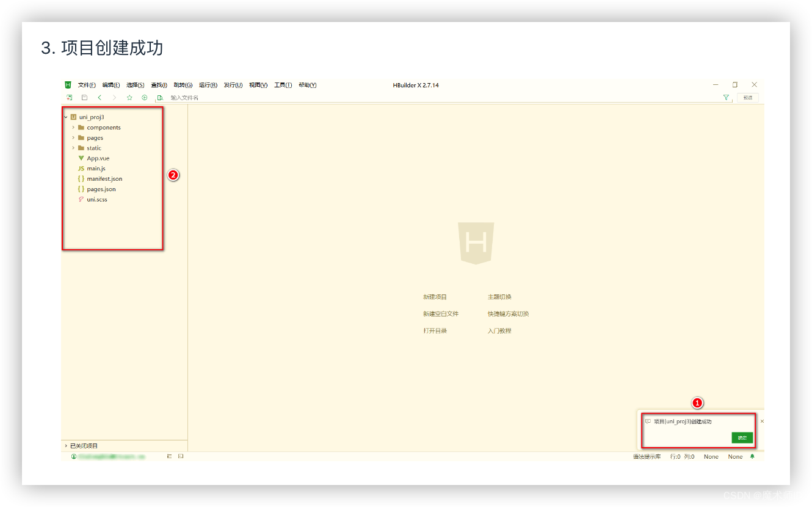Open the 发行(U) menu
The height and width of the screenshot is (507, 812).
tap(233, 85)
